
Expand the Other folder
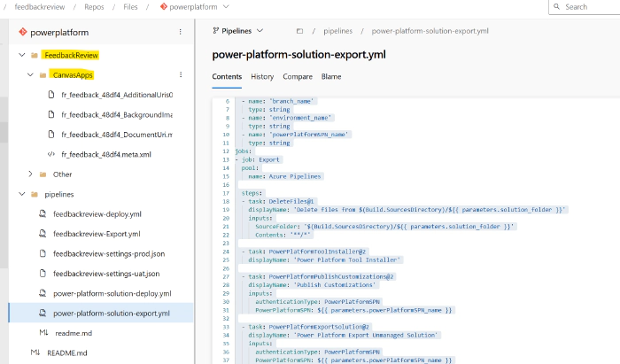click(30, 174)
